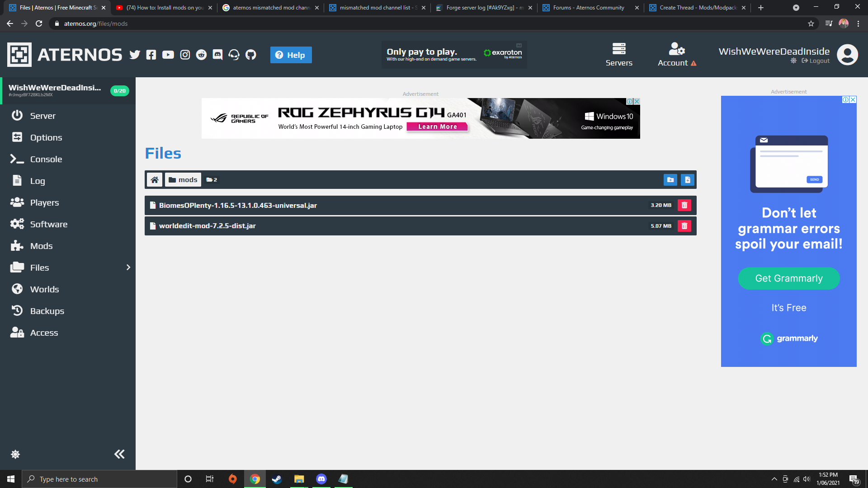Reload the current page
The width and height of the screenshot is (868, 488).
pos(39,23)
